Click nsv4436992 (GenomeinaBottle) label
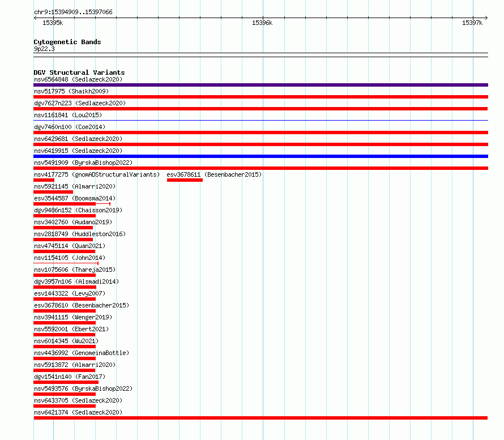 pos(82,353)
